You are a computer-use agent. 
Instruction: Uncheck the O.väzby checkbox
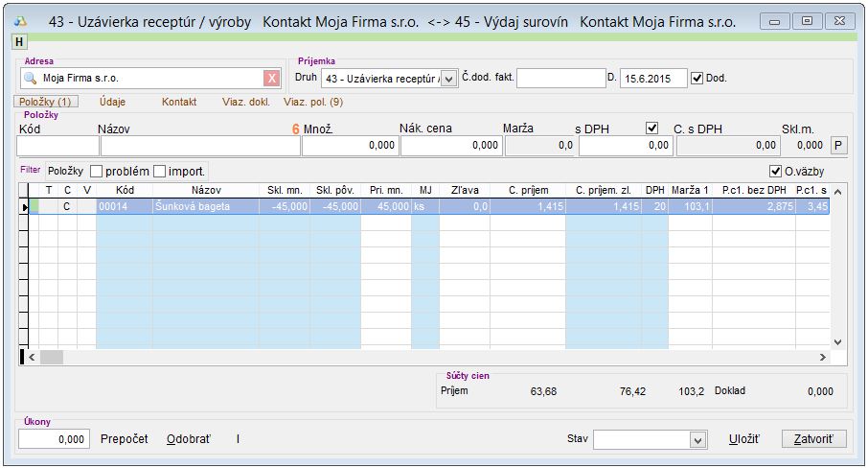pyautogui.click(x=776, y=172)
